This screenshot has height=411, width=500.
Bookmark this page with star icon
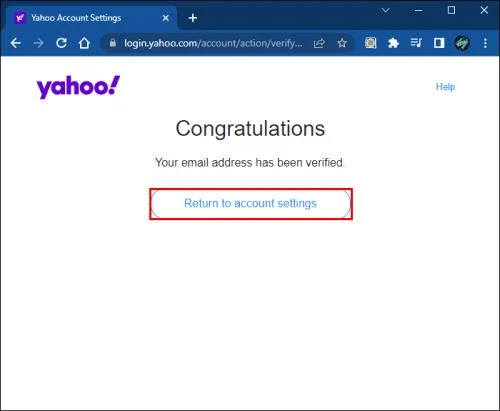(x=342, y=43)
